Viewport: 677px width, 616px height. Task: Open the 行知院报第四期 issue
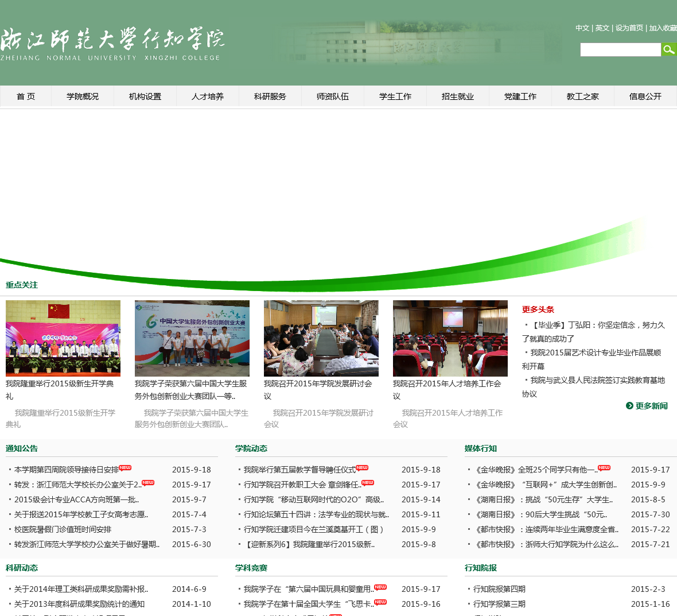point(499,589)
